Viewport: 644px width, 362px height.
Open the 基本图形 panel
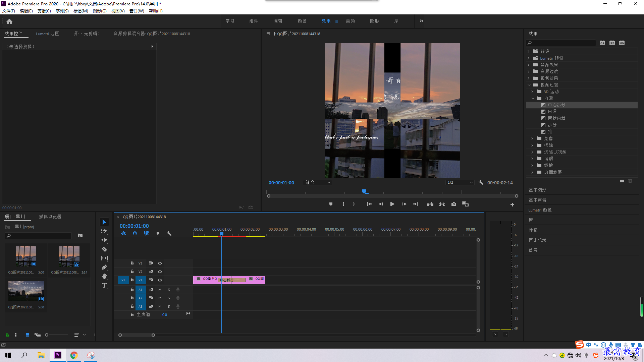point(537,190)
